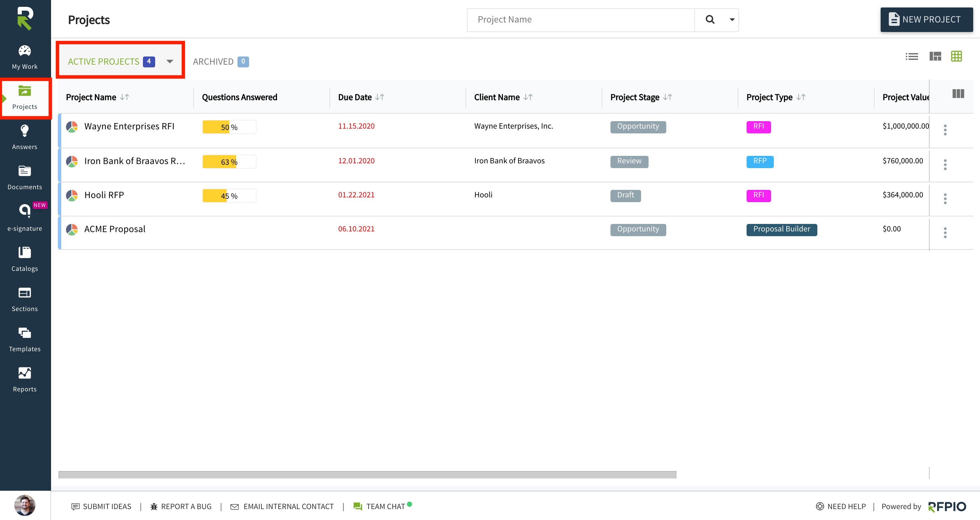The height and width of the screenshot is (520, 980).
Task: Click the RFPIO powered-by logo
Action: click(x=947, y=507)
